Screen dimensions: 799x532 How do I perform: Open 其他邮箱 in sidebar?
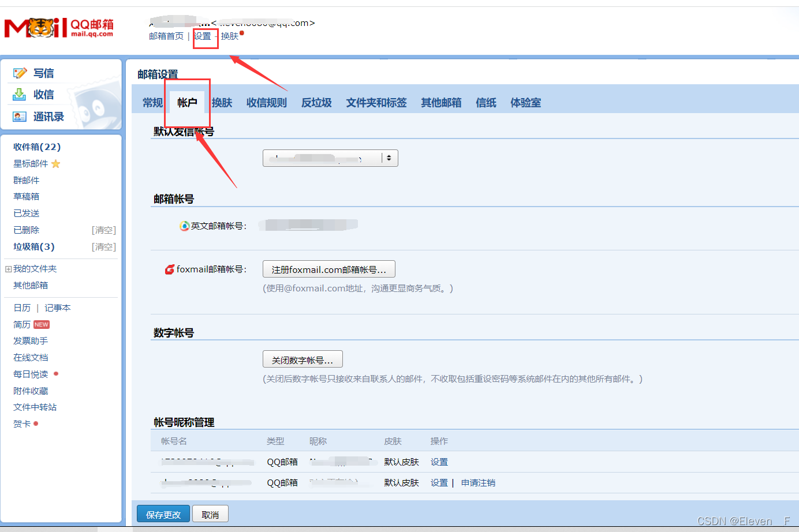31,286
